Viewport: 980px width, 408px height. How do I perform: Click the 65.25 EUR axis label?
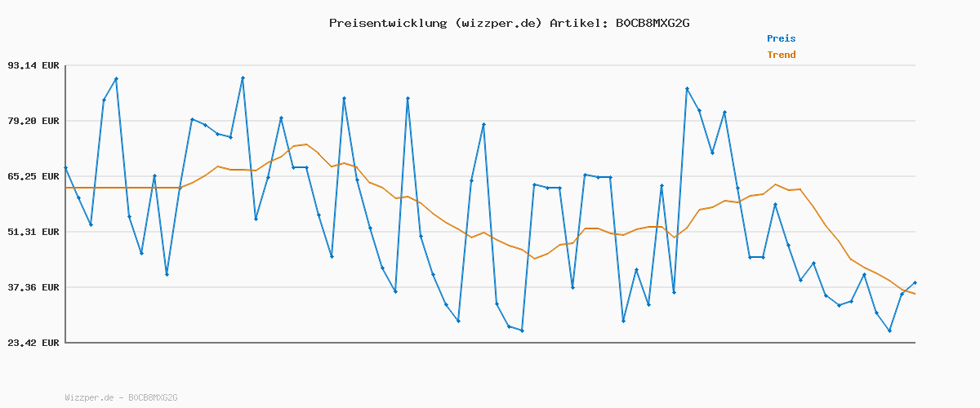coord(33,176)
